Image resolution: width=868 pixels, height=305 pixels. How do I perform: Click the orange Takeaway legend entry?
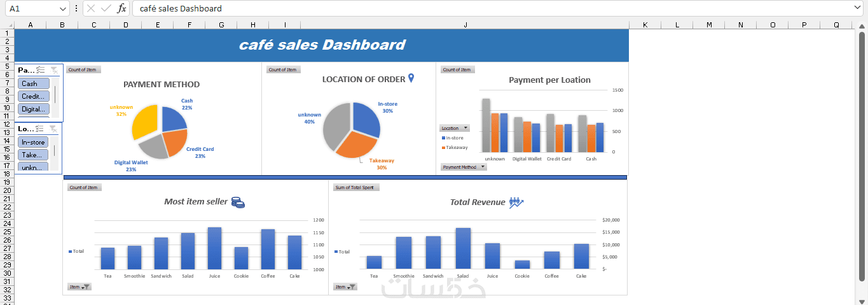click(454, 148)
